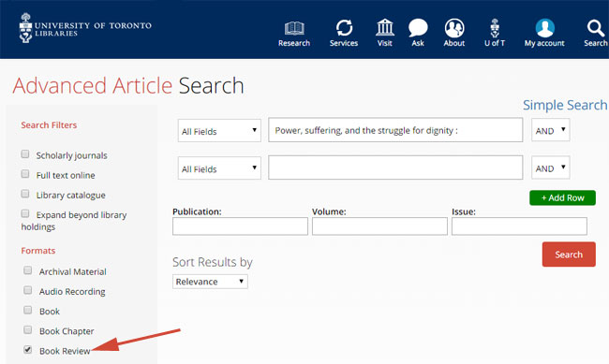Click the red Search button
Screen dimensions: 609x364
point(569,255)
